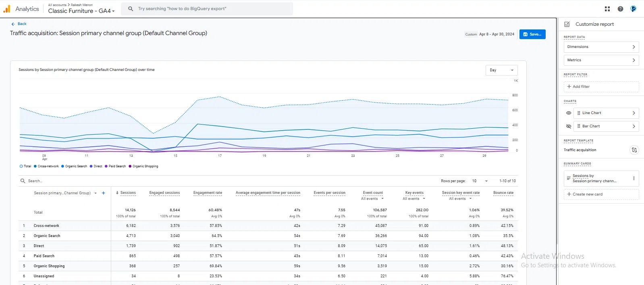Image resolution: width=644 pixels, height=285 pixels.
Task: Open the Metrics report data section
Action: 601,60
